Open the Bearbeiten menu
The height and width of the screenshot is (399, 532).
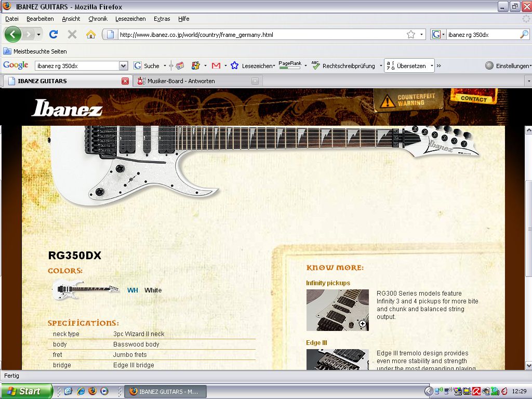tap(40, 19)
